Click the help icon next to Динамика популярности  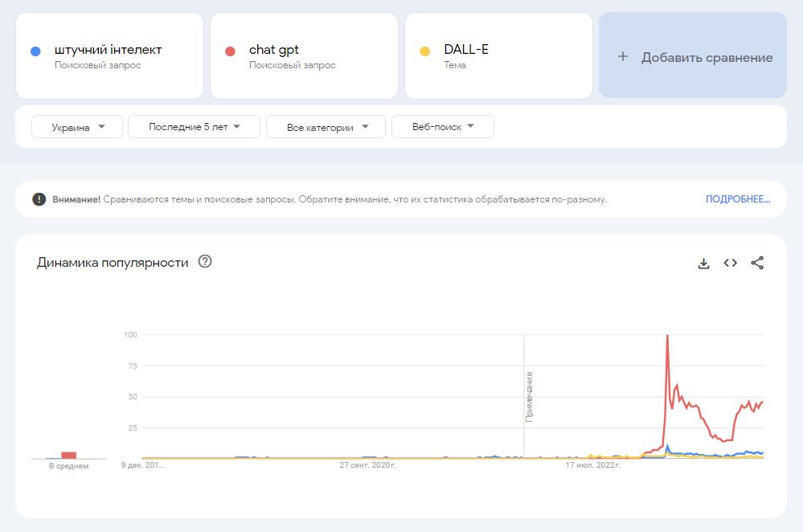(x=204, y=261)
